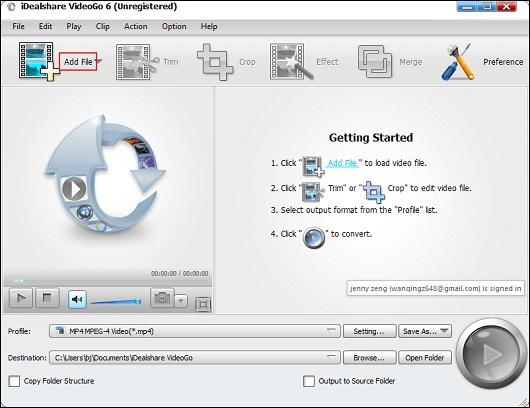
Task: Click the Trim icon in Getting Started step 2
Action: tap(313, 192)
